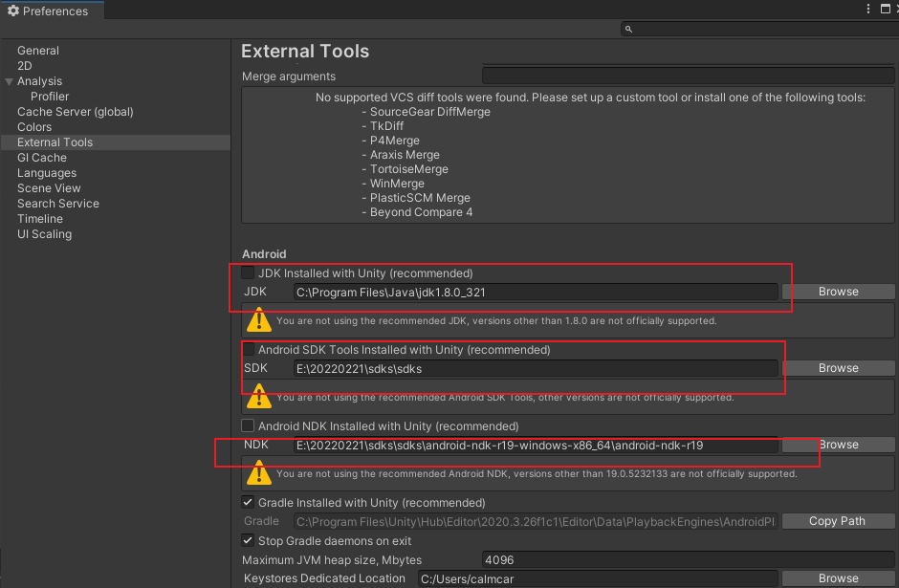Click the unsupported Android NDK warning message
899x588 pixels.
click(537, 473)
